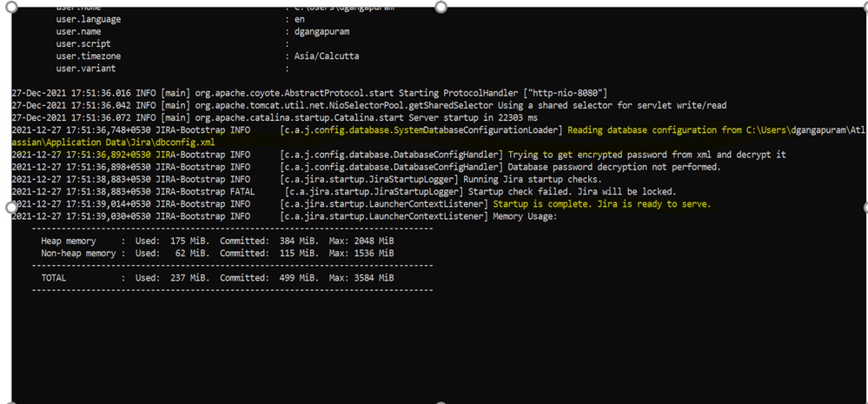Click the "Max: 2048 MiB" heap value
868x404 pixels.
pos(361,242)
